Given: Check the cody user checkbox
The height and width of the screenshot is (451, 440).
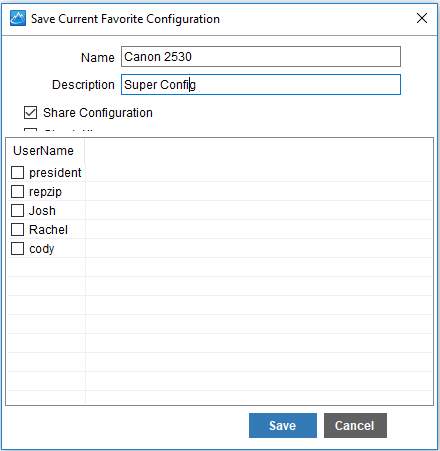Looking at the screenshot, I should pyautogui.click(x=17, y=249).
